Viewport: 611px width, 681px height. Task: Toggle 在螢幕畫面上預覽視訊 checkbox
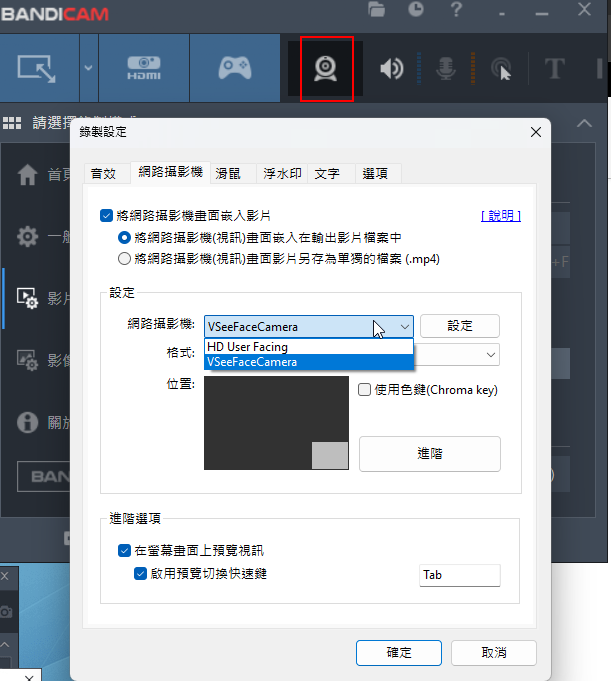pyautogui.click(x=124, y=551)
